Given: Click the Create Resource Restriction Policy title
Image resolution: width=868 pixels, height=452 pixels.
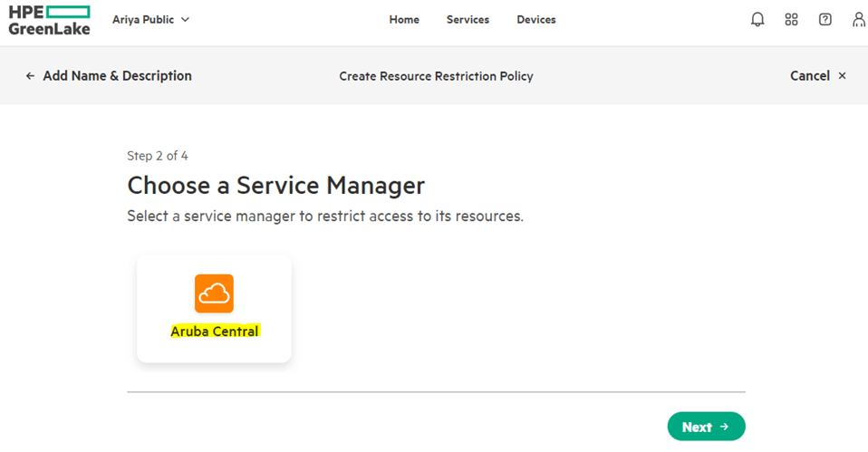Looking at the screenshot, I should coord(436,76).
